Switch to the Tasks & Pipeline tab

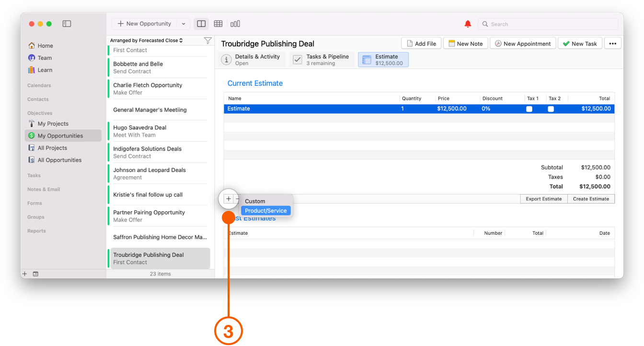click(x=322, y=59)
